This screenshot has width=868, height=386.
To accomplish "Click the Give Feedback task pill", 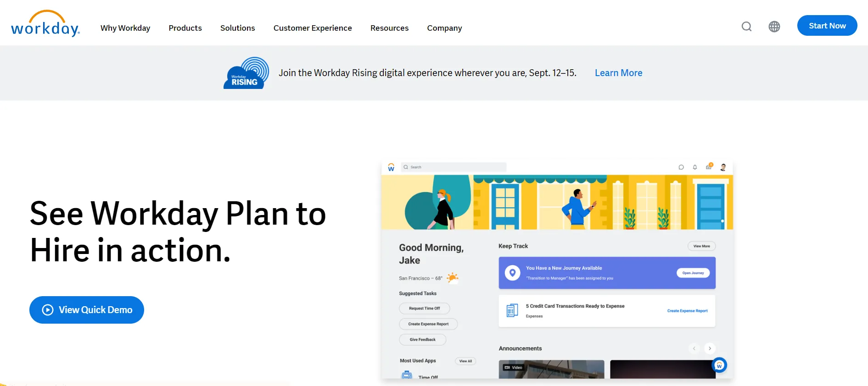I will click(423, 340).
